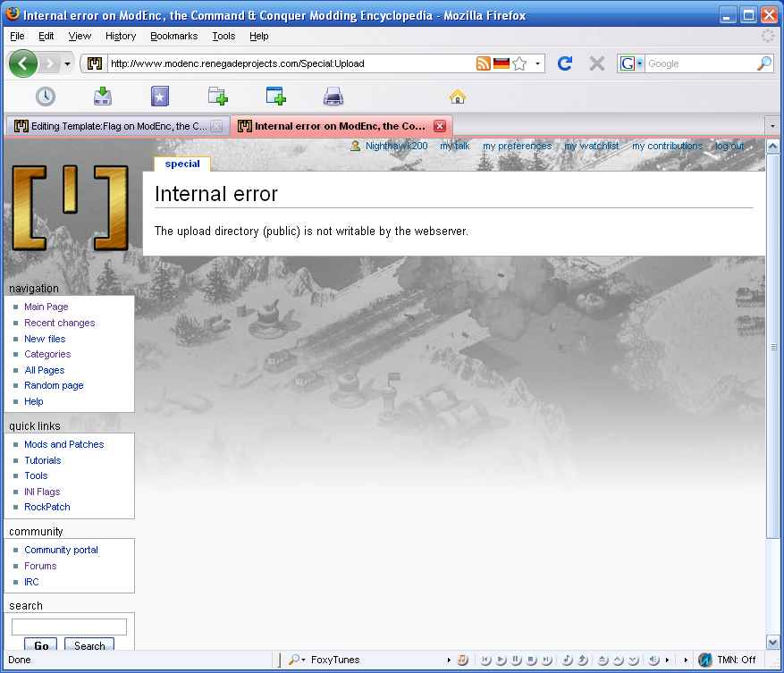Click the page vertical scrollbar thumb

(x=773, y=349)
